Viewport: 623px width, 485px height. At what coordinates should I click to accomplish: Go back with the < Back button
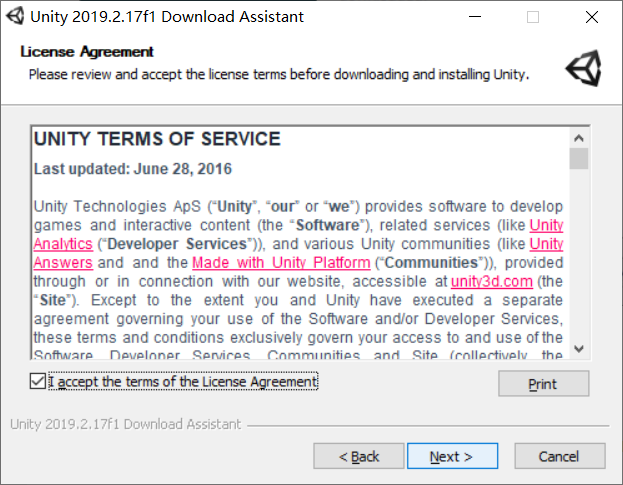(x=358, y=456)
